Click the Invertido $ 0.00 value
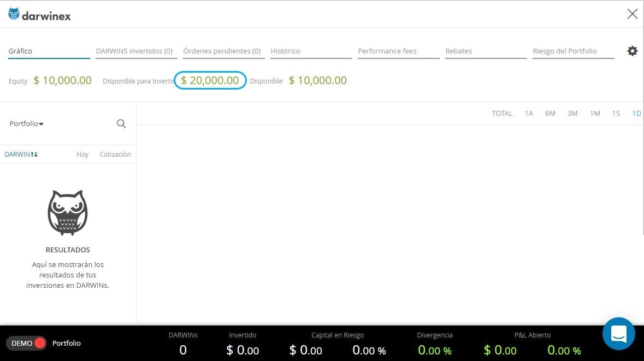This screenshot has height=361, width=644. pos(243,350)
